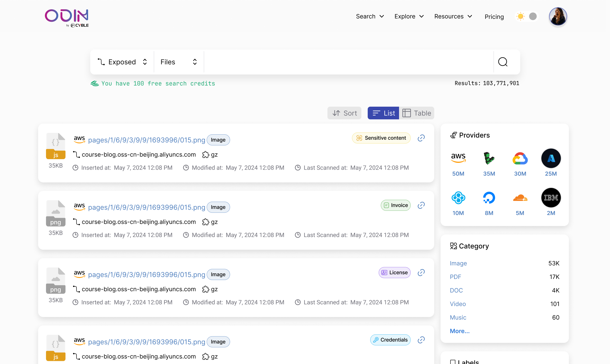Click the Credentials label

[390, 340]
